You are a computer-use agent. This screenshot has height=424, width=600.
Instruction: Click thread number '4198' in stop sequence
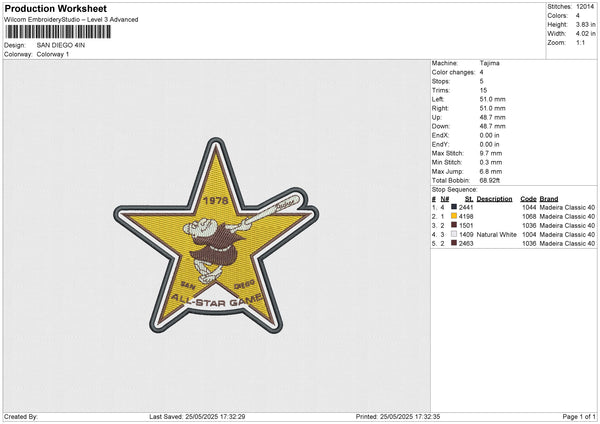click(x=466, y=217)
